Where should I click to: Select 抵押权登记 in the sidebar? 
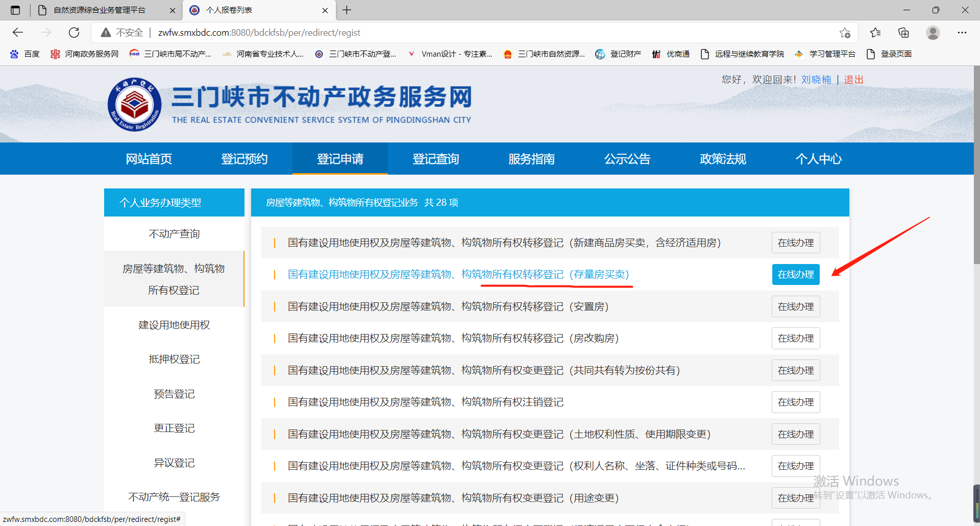(174, 359)
